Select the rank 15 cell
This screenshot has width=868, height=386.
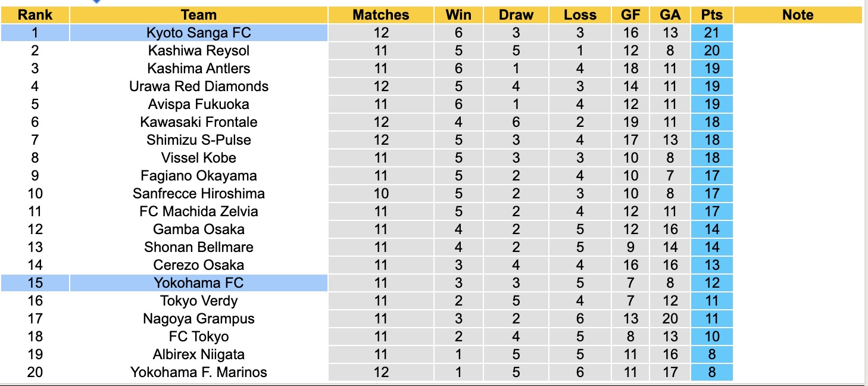(35, 283)
